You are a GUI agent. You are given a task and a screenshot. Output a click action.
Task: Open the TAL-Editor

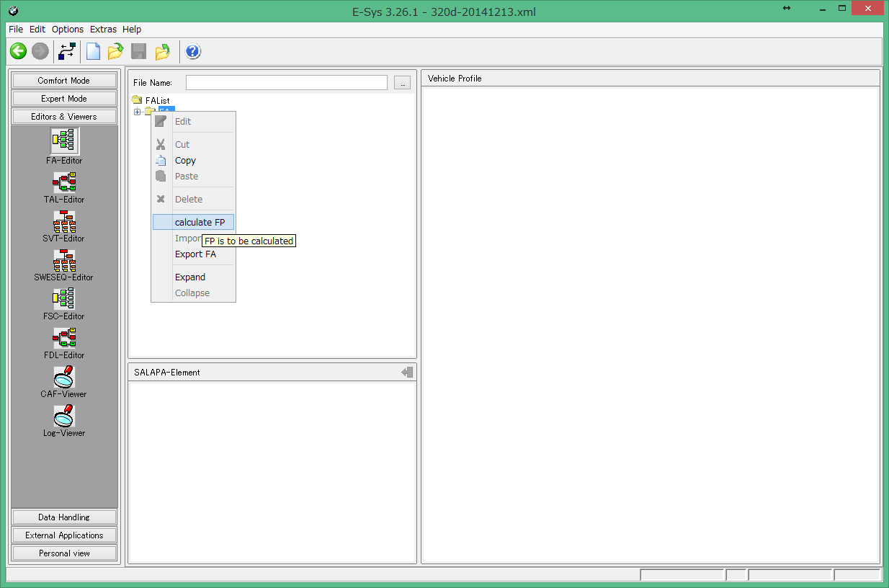click(64, 181)
